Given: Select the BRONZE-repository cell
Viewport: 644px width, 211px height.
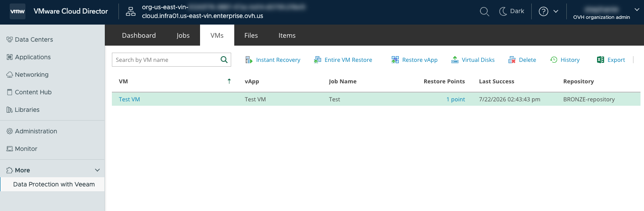Looking at the screenshot, I should (589, 99).
